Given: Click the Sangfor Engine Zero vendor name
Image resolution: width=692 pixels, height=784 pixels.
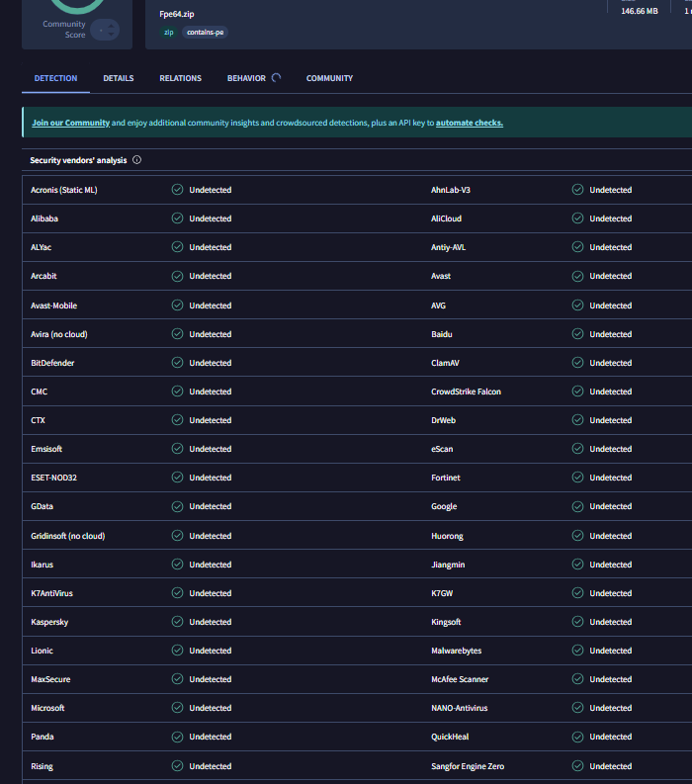Looking at the screenshot, I should pos(468,766).
